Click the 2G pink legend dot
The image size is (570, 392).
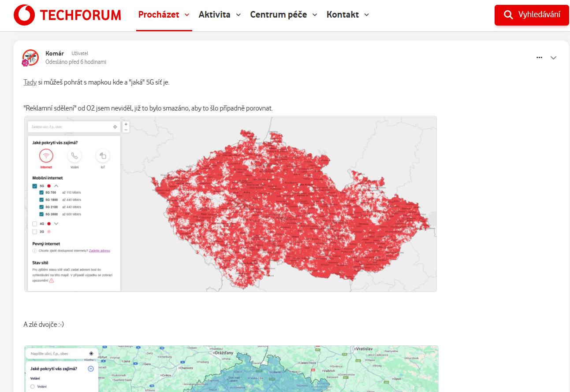point(49,232)
